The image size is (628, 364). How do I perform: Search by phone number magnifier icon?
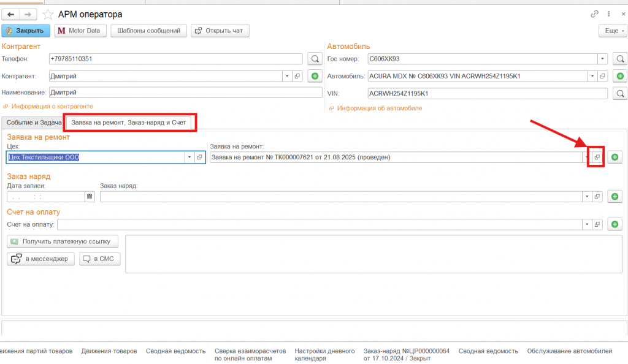tap(313, 59)
